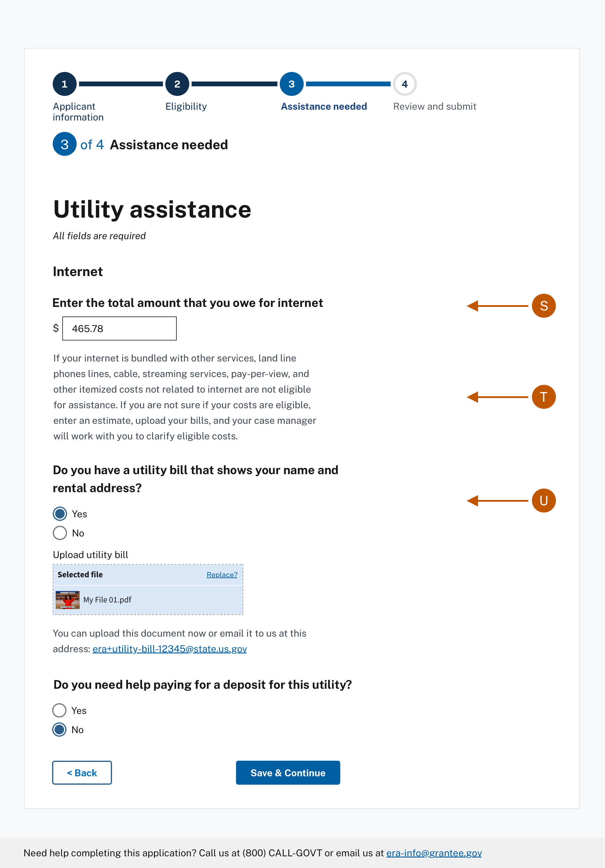Click progress bar step indicator between steps 3 and 4
This screenshot has width=605, height=868.
click(347, 84)
